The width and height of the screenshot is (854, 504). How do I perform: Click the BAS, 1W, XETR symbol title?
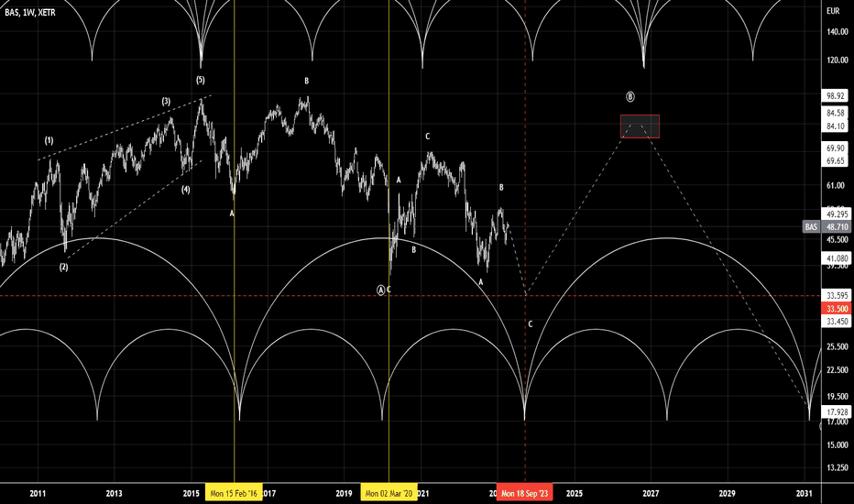(30, 12)
